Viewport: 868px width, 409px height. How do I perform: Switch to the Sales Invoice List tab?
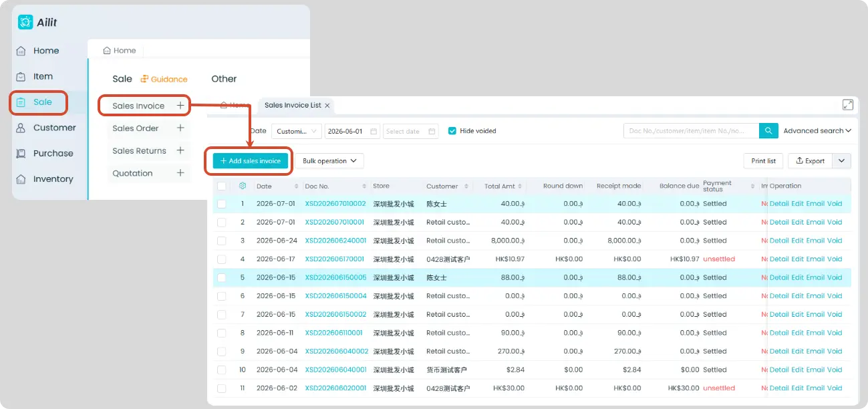click(x=293, y=105)
